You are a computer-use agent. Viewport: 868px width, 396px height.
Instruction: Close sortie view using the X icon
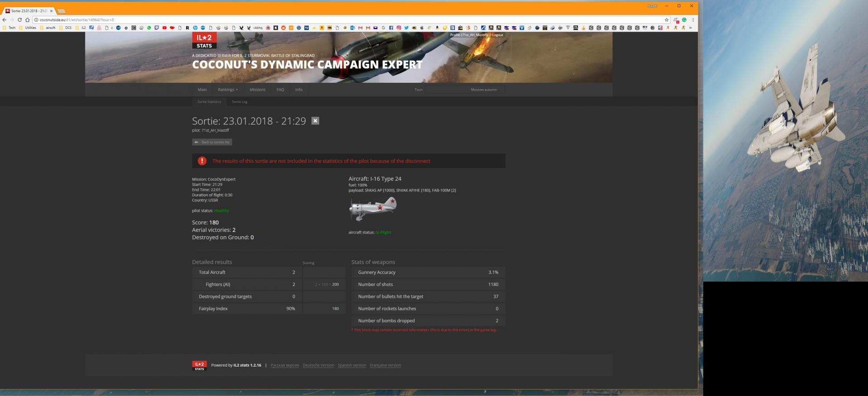point(316,121)
